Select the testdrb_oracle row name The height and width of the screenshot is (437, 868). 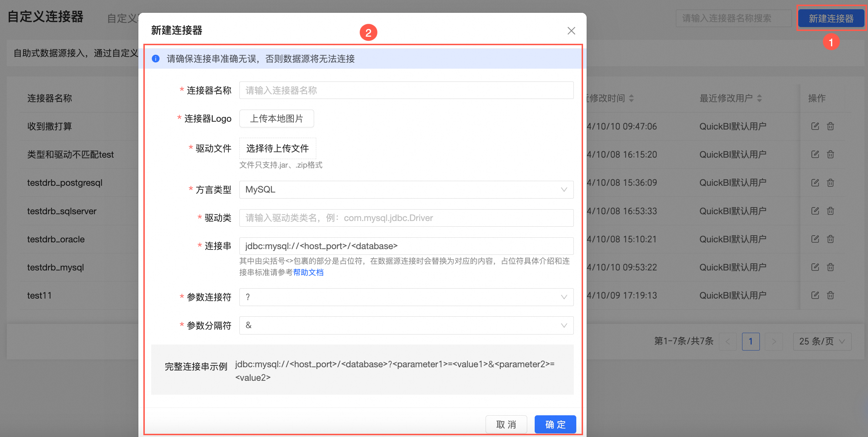coord(56,239)
